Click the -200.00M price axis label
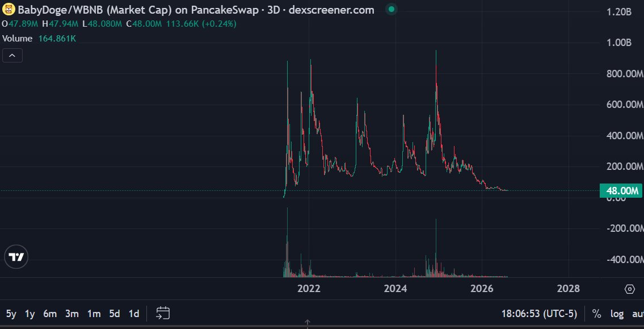 click(x=624, y=228)
